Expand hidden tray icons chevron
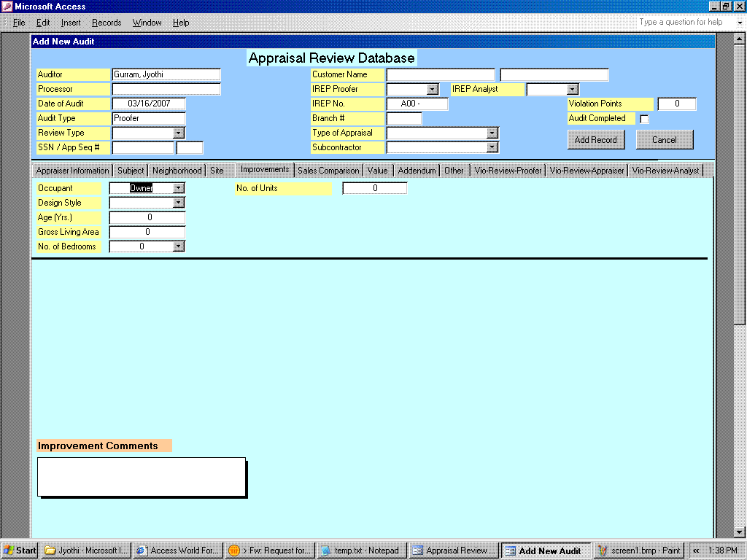The width and height of the screenshot is (747, 560). 696,551
